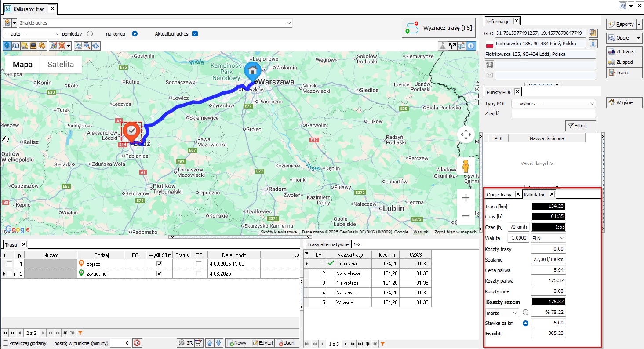This screenshot has width=644, height=349.
Task: Click the cardboard boxes toolbar icon
Action: point(42,45)
